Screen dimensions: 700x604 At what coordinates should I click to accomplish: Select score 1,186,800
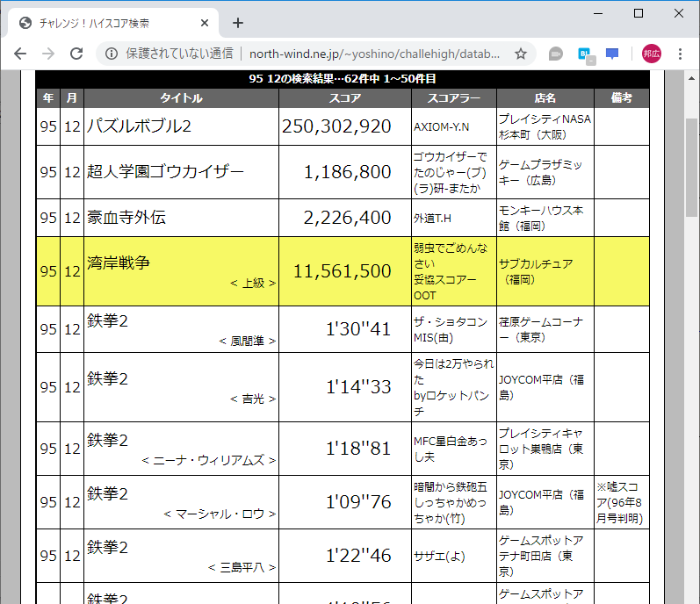[347, 172]
